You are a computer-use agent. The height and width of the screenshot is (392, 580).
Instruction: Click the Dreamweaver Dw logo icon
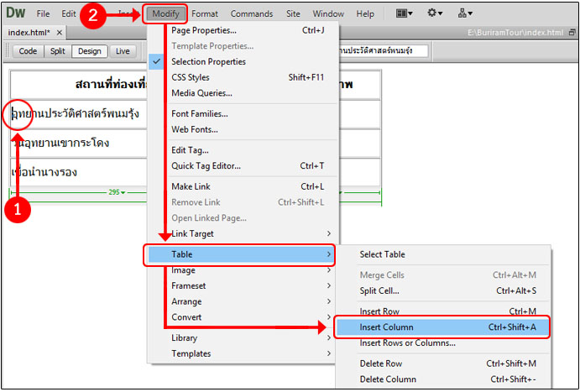pos(14,13)
